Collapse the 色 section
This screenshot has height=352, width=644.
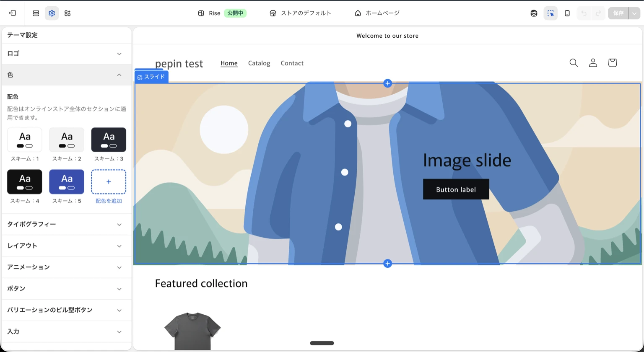tap(66, 75)
